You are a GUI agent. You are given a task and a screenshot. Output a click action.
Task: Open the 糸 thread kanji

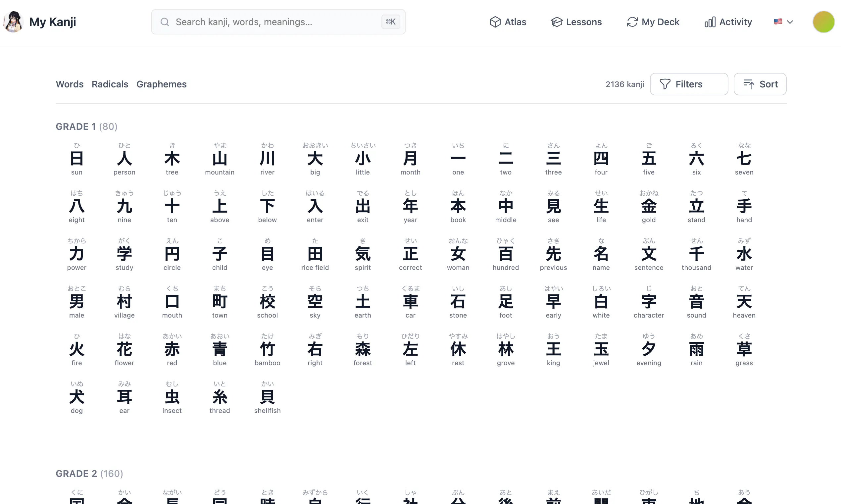pos(220,397)
